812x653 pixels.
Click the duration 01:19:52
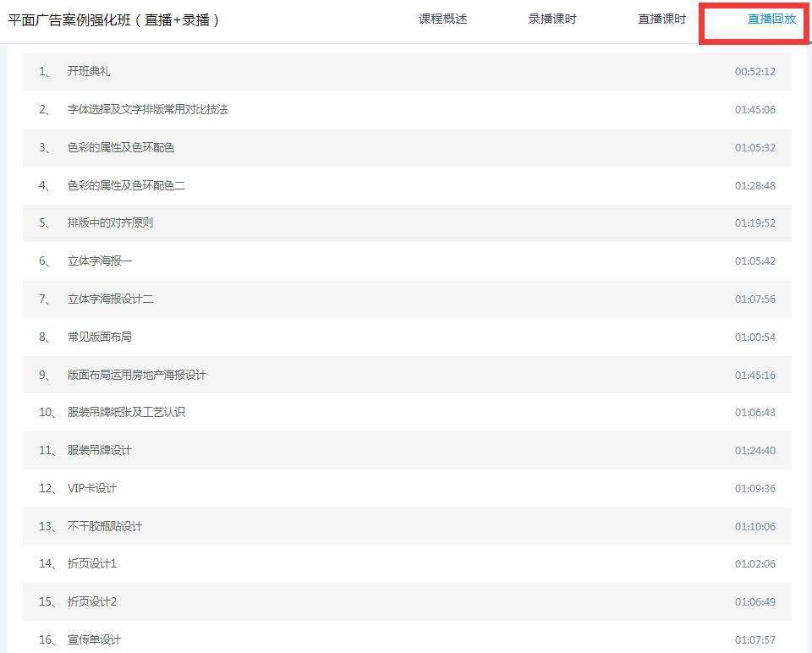coord(755,223)
